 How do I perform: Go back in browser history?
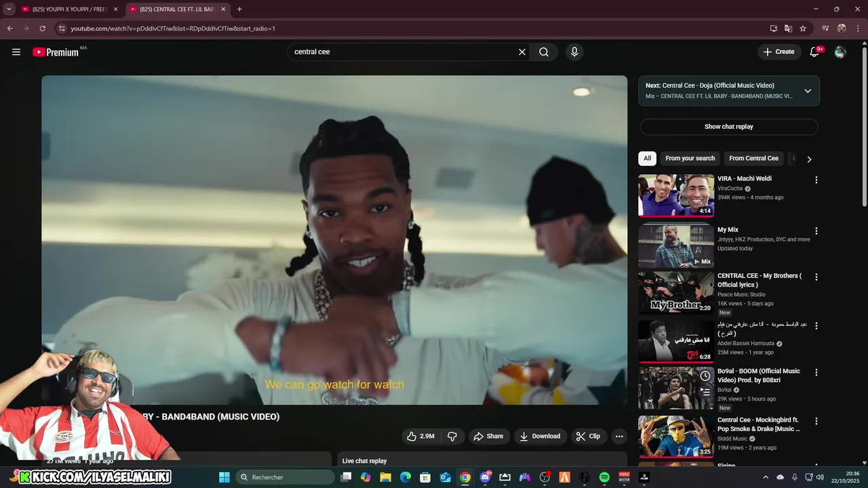(9, 28)
